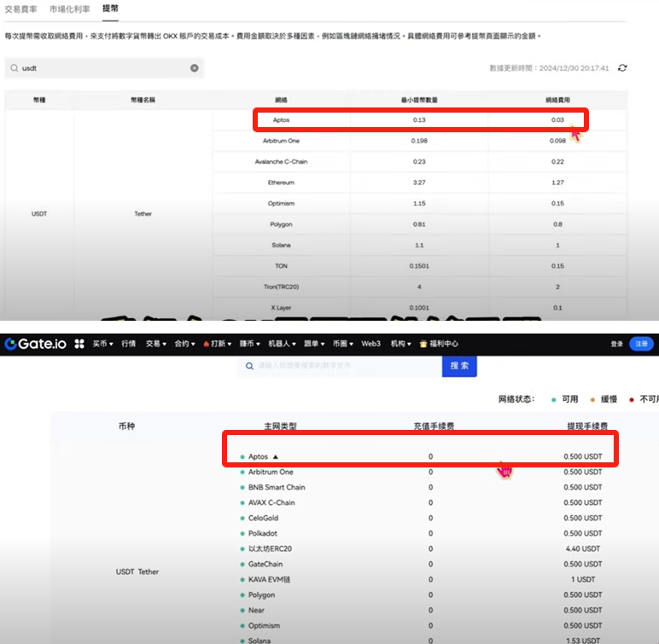Click the USDT Tether coin cell
This screenshot has width=659, height=644.
[x=137, y=571]
